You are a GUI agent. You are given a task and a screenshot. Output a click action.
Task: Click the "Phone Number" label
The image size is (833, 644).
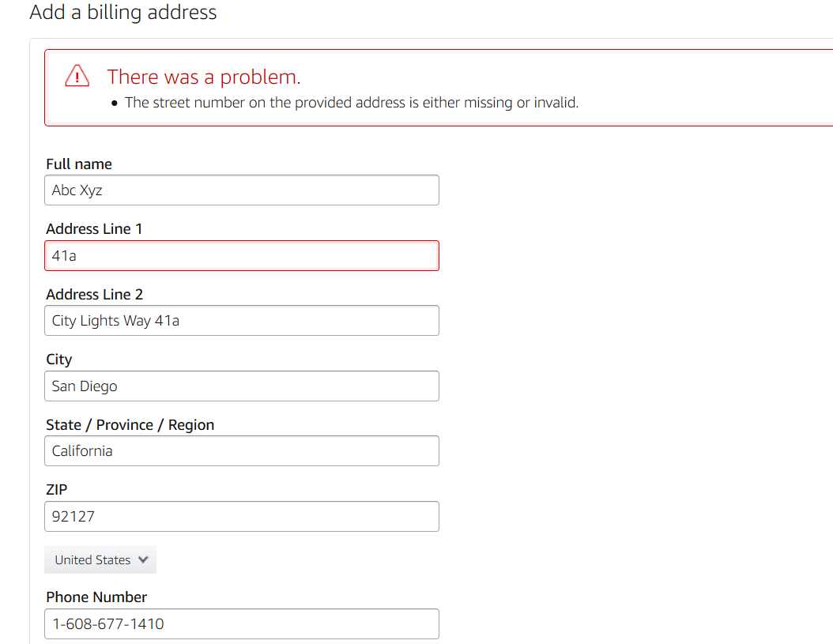click(96, 597)
